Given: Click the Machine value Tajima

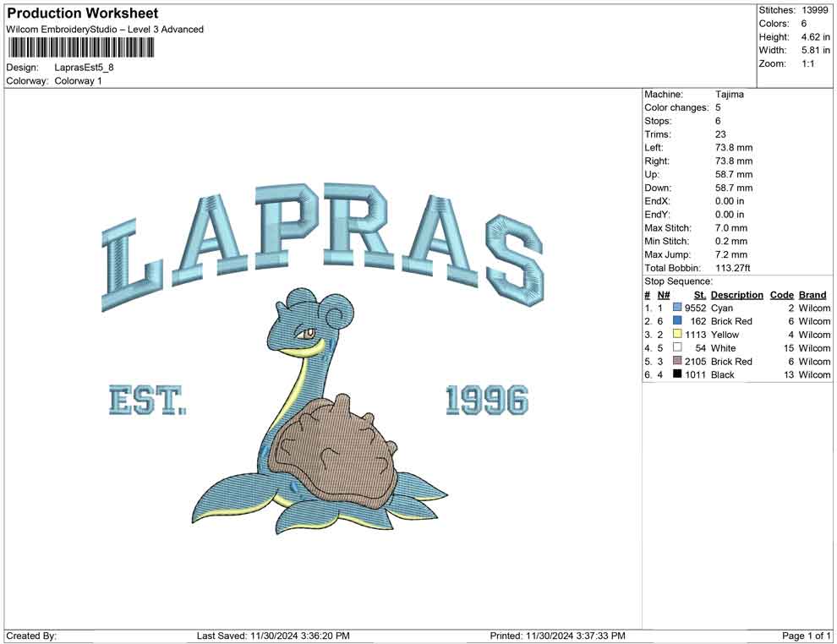Looking at the screenshot, I should coord(729,94).
